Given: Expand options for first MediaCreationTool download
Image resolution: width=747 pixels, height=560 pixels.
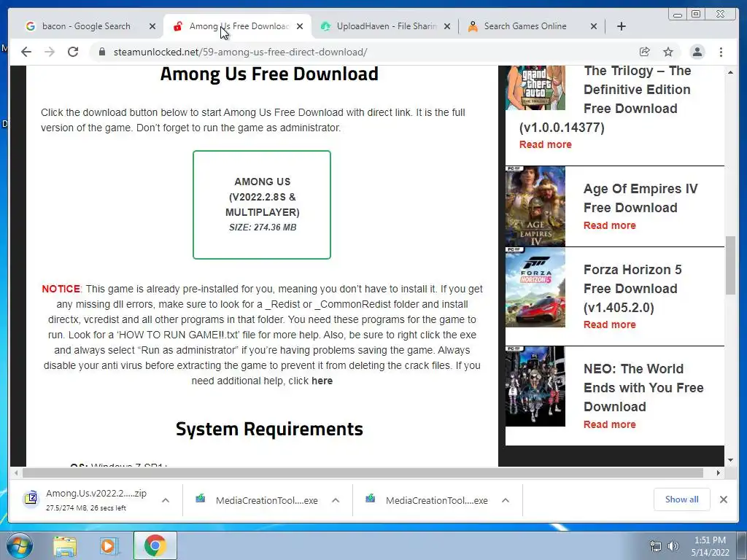Looking at the screenshot, I should 336,500.
